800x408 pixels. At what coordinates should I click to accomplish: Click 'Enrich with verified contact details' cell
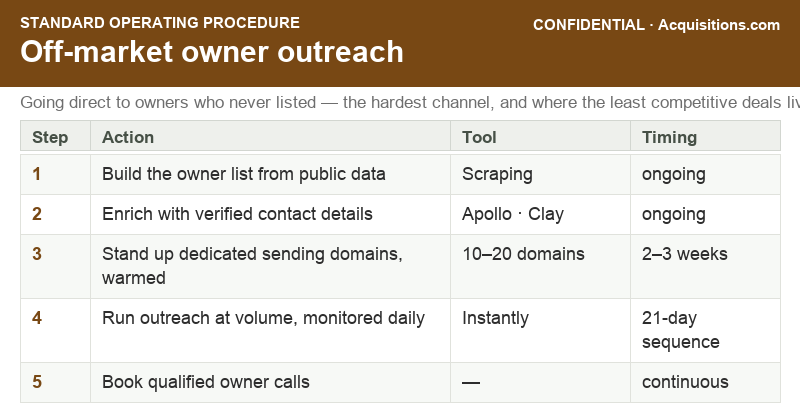pyautogui.click(x=270, y=214)
